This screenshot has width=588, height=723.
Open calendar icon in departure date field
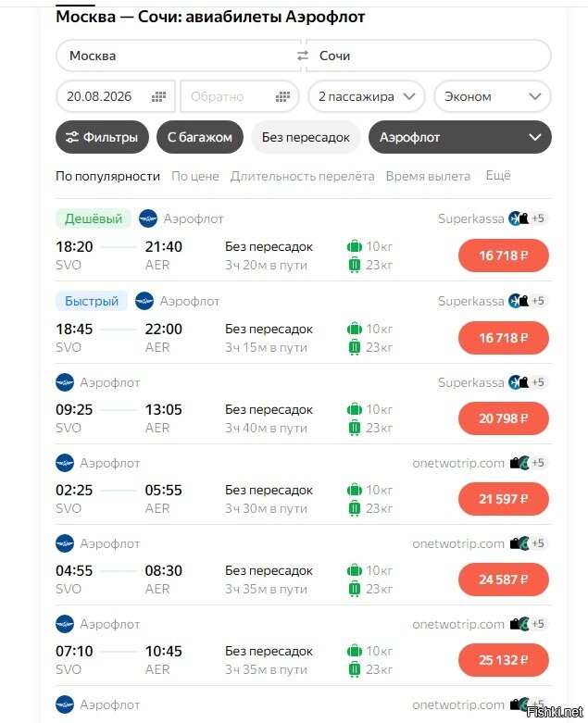[x=158, y=97]
